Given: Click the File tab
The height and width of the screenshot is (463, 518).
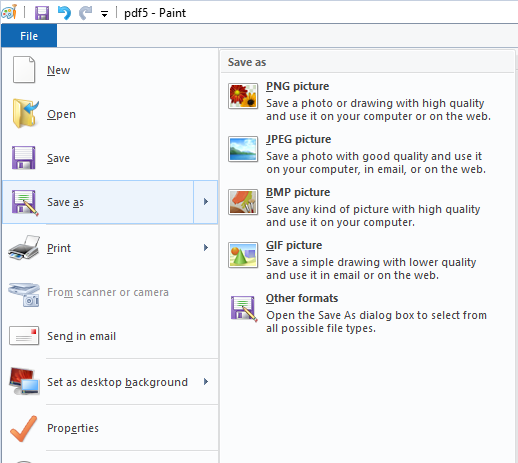Looking at the screenshot, I should coord(29,36).
